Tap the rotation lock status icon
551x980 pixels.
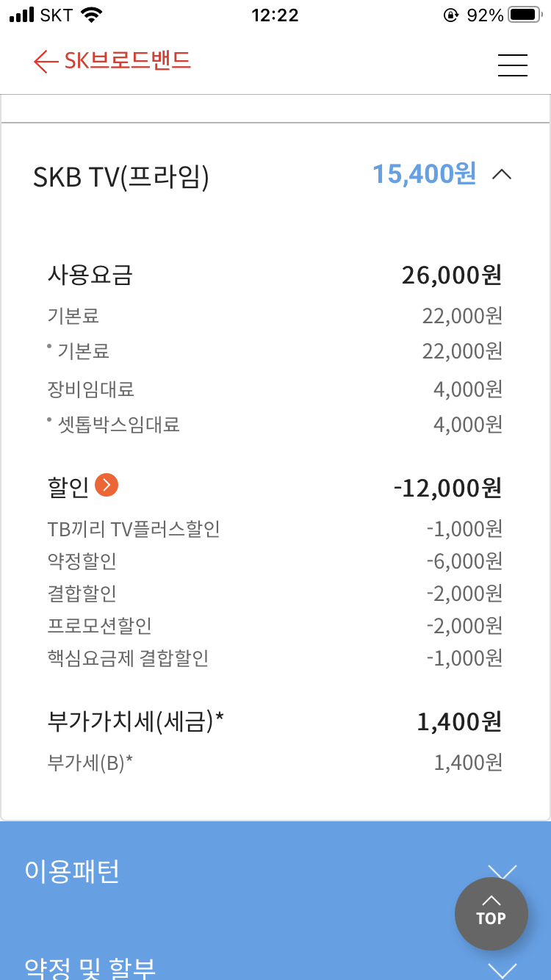click(x=451, y=15)
